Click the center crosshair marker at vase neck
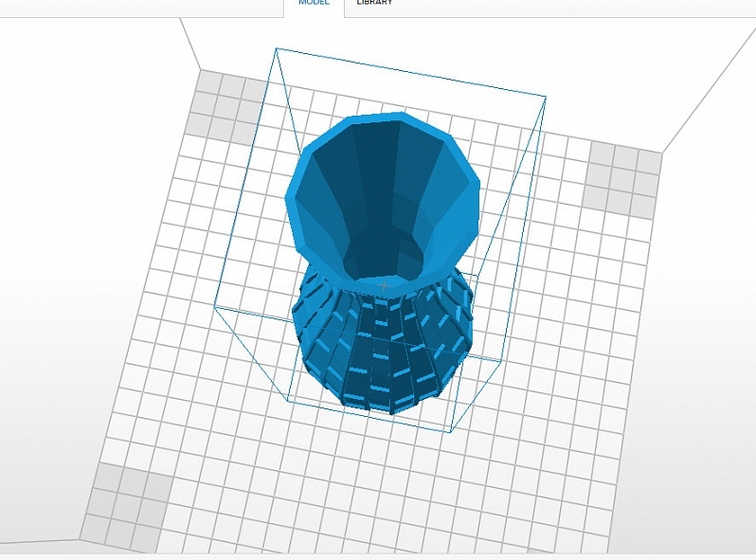 tap(384, 285)
